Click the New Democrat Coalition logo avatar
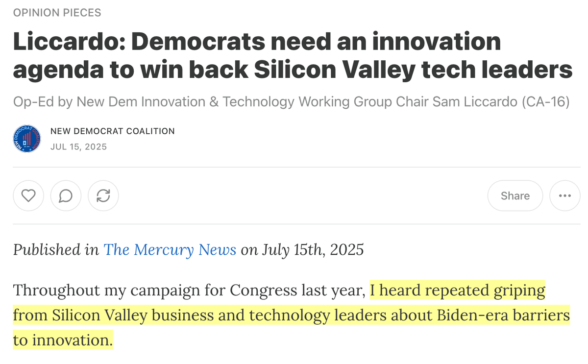Screen dimensions: 588x364 pos(27,139)
